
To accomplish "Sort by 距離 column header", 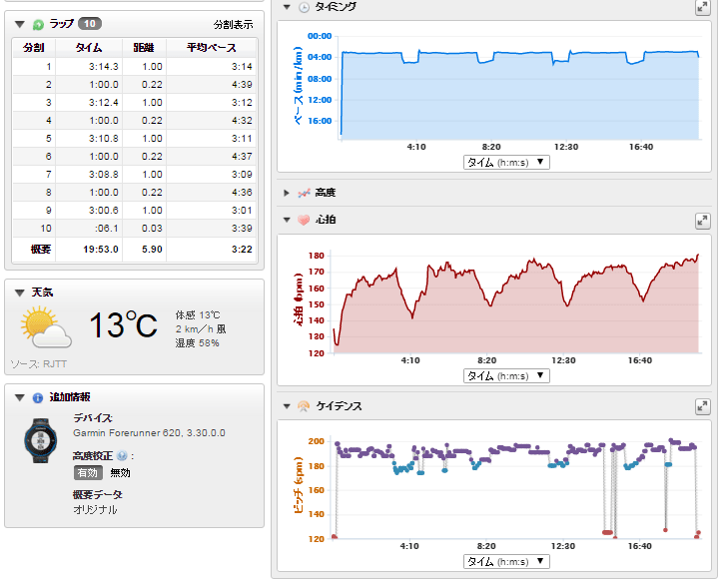I will (x=144, y=47).
